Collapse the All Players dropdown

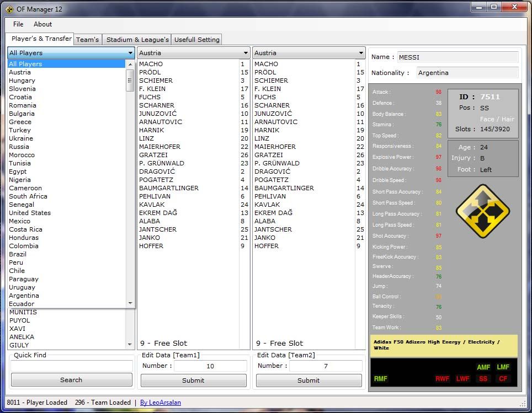(131, 53)
